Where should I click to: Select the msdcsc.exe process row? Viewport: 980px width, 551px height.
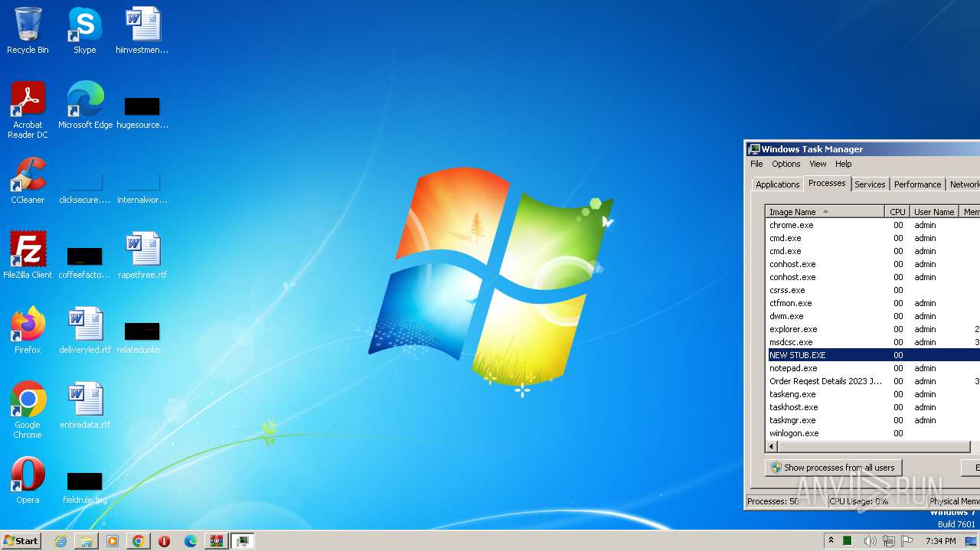[x=874, y=342]
